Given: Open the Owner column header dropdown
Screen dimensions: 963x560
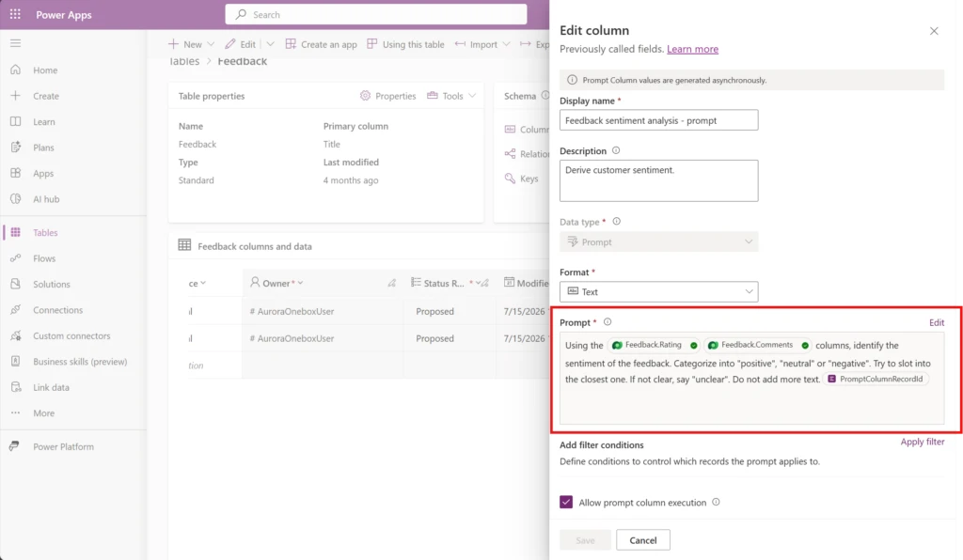Looking at the screenshot, I should 300,284.
